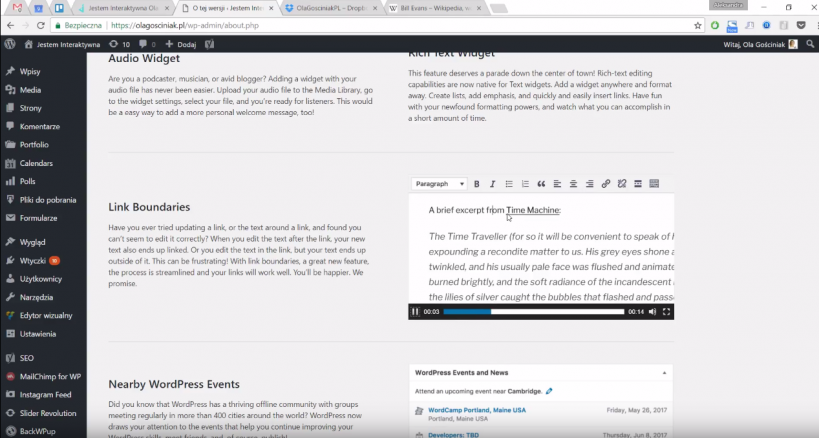Collapse the WordPress Events and News panel

pos(664,373)
